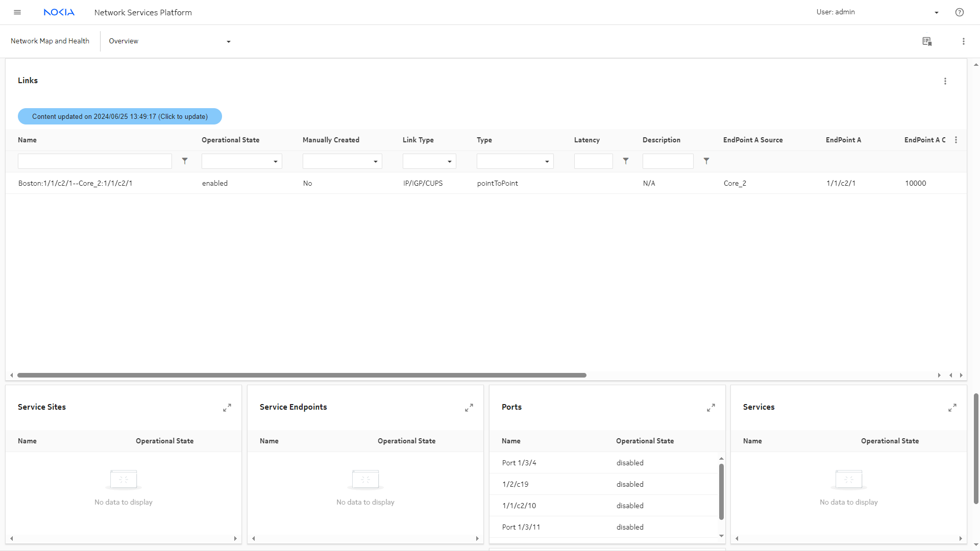The image size is (980, 551).
Task: Open the help question-mark icon
Action: pos(959,12)
